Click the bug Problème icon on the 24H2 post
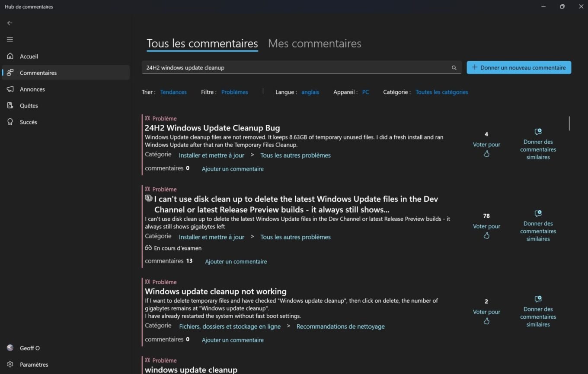This screenshot has height=374, width=588. pyautogui.click(x=147, y=118)
